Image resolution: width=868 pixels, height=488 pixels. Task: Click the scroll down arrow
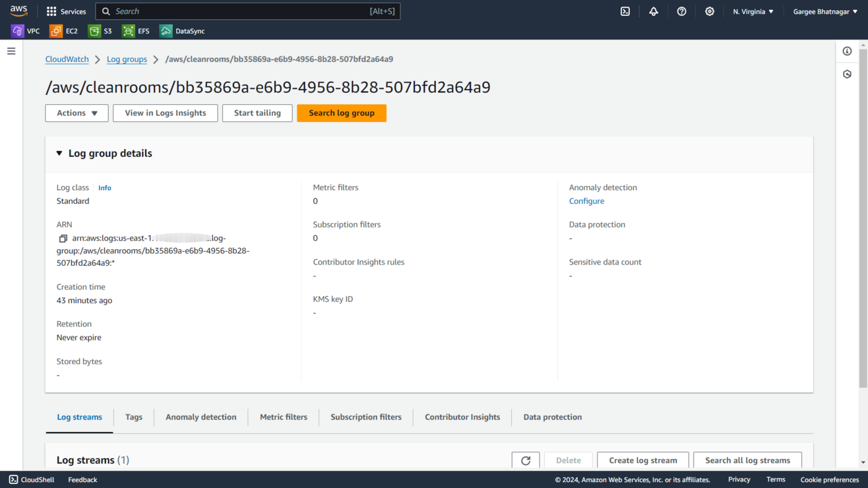(x=863, y=463)
